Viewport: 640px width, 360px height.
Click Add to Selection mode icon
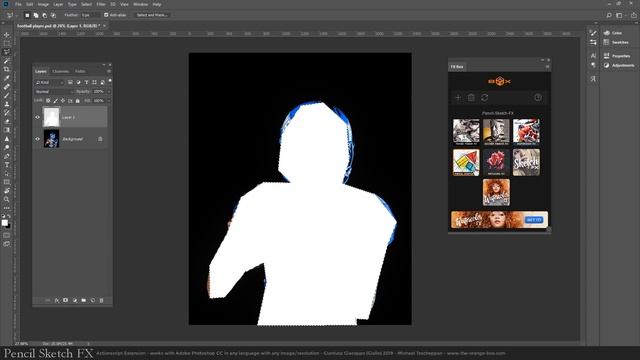(x=36, y=15)
